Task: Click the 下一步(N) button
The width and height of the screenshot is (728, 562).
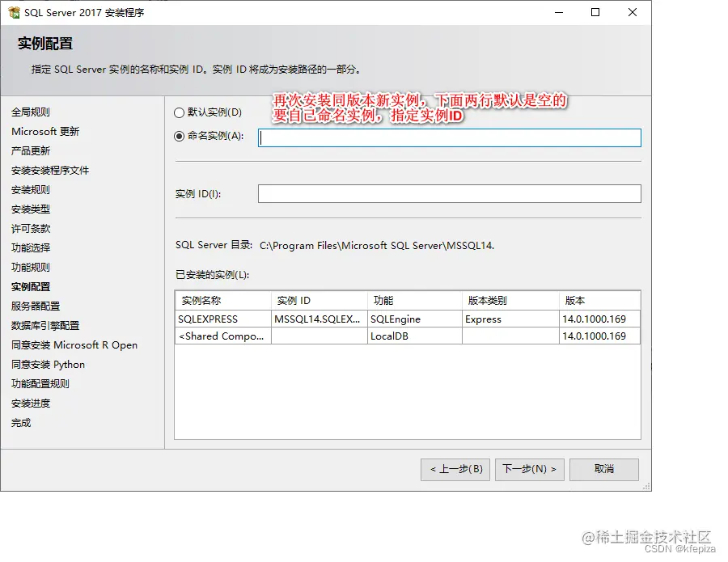Action: 529,469
